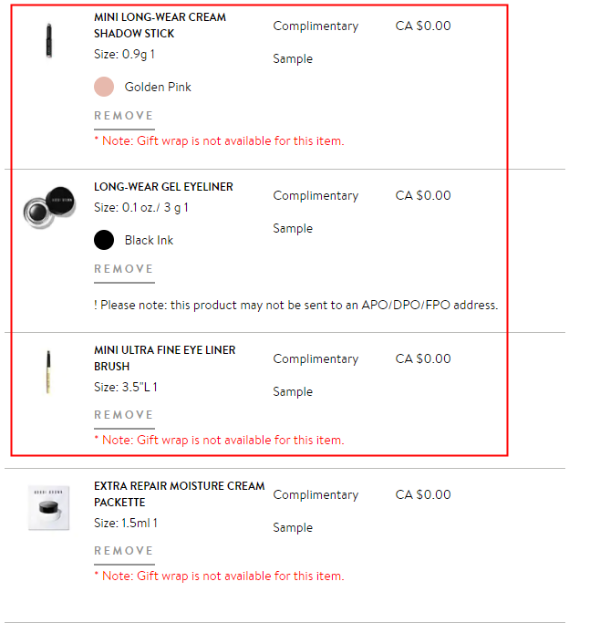
Task: Click the Extra Repair Moisture Cream Packette image
Action: tap(48, 508)
